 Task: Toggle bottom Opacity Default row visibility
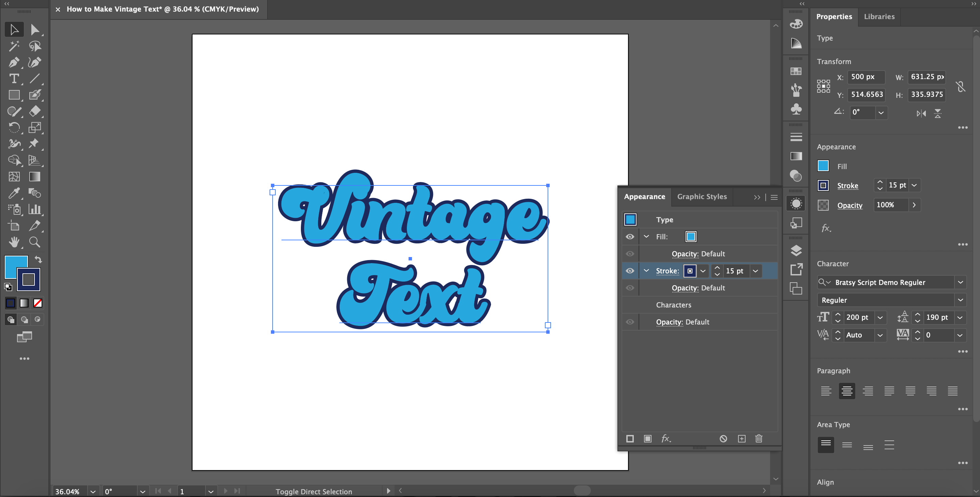[630, 322]
